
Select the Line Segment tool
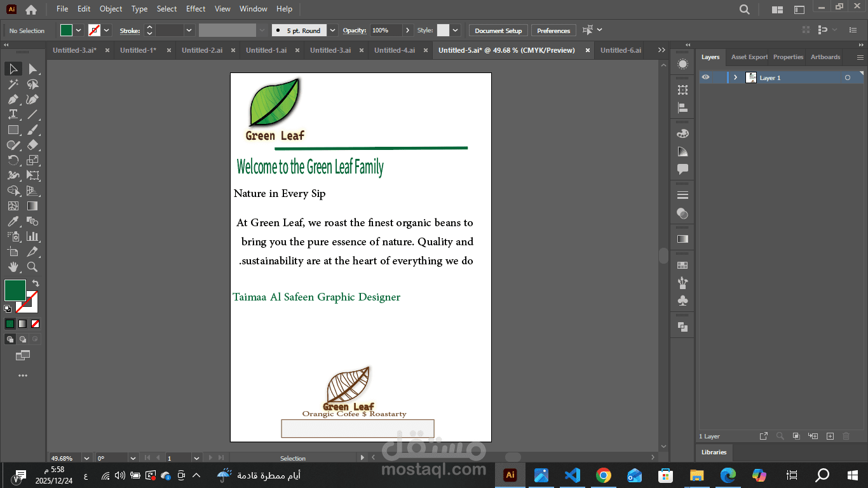[x=33, y=114]
